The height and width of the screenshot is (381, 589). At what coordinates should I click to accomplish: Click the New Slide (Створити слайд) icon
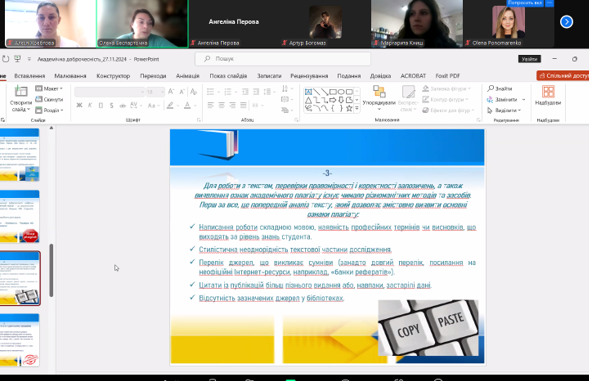coord(21,91)
